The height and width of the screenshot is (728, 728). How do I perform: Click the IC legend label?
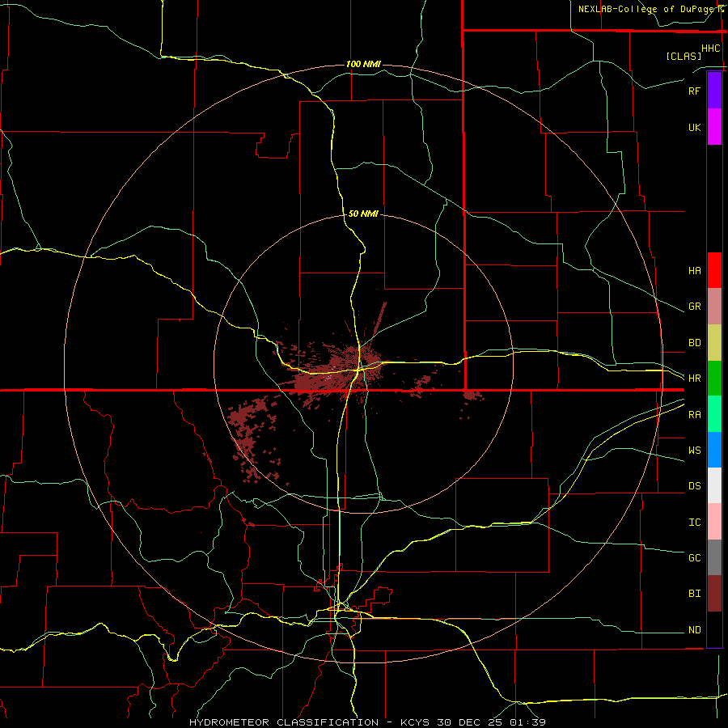pos(694,523)
